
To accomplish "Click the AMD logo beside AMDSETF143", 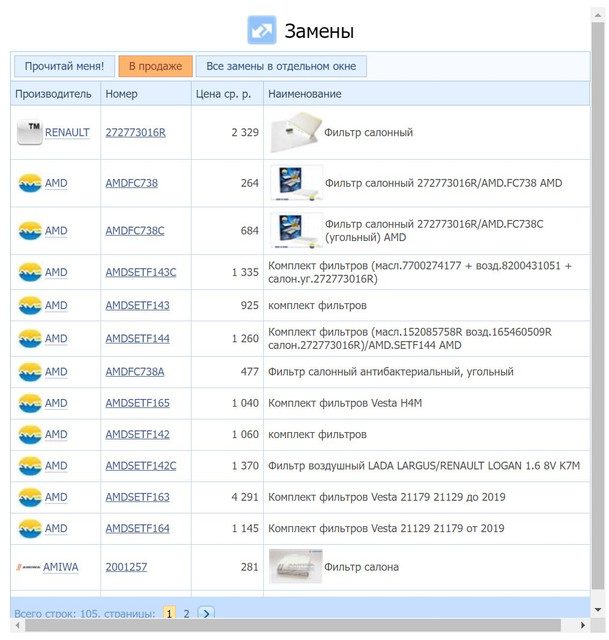I will (x=30, y=305).
